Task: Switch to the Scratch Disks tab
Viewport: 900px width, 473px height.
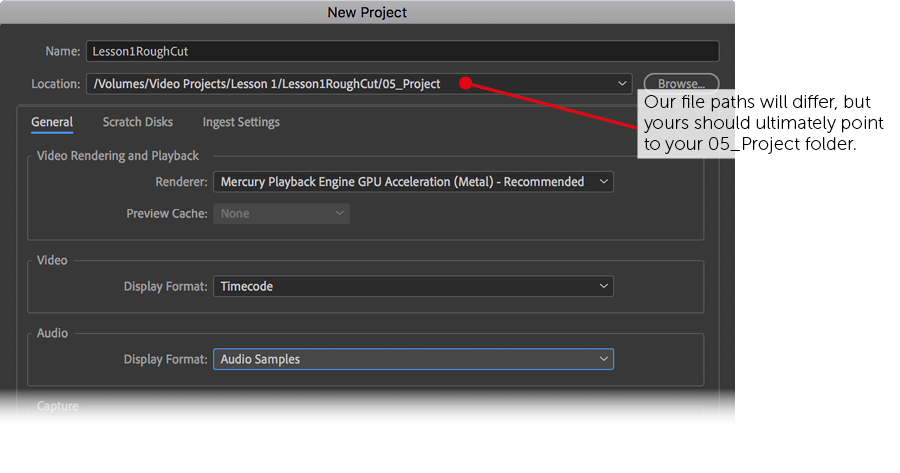Action: click(x=138, y=122)
